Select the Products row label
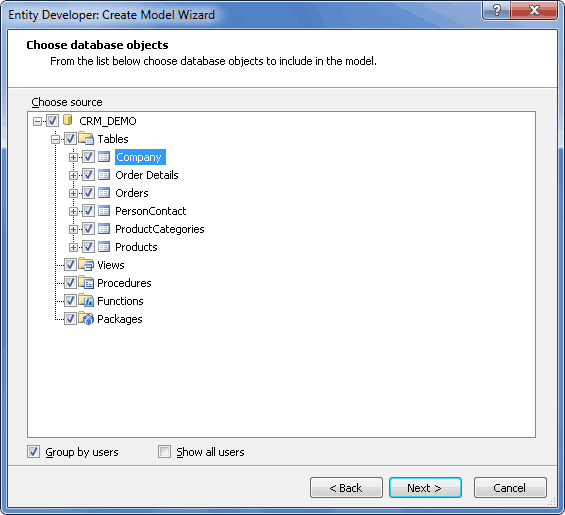This screenshot has height=515, width=565. click(136, 247)
